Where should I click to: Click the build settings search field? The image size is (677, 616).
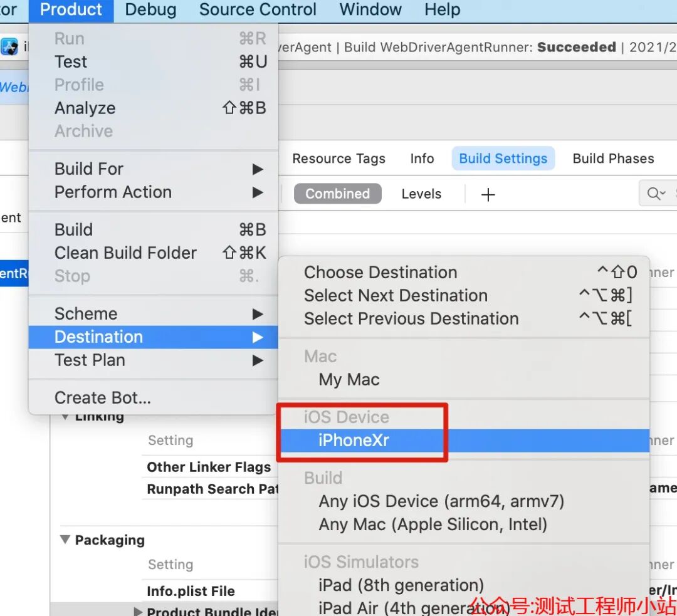coord(658,194)
